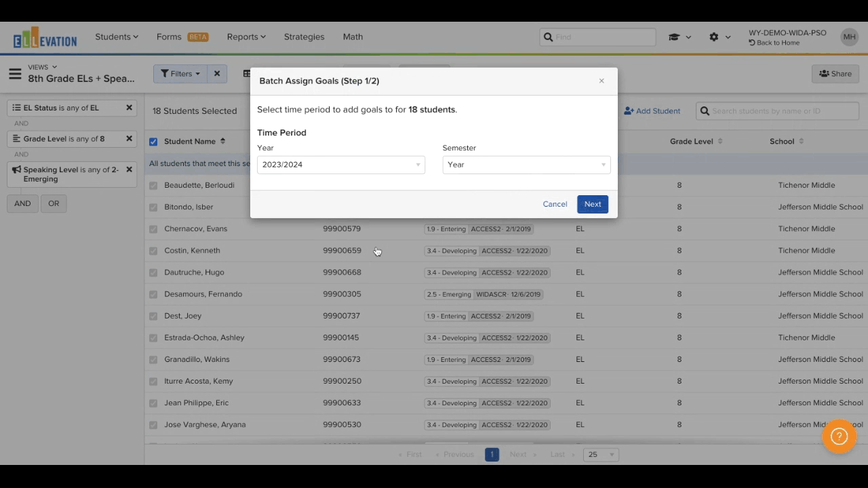Expand the Views selector
This screenshot has height=488, width=868.
[x=42, y=67]
